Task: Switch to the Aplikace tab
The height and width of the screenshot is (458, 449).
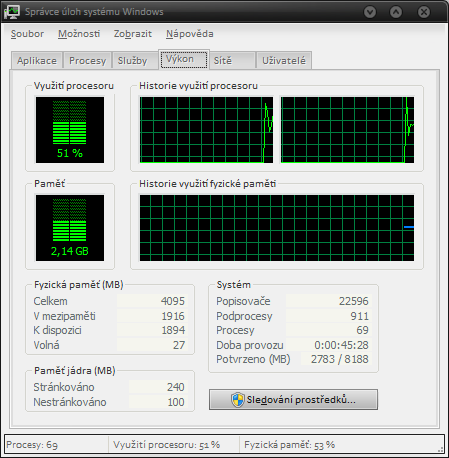Action: coord(37,61)
